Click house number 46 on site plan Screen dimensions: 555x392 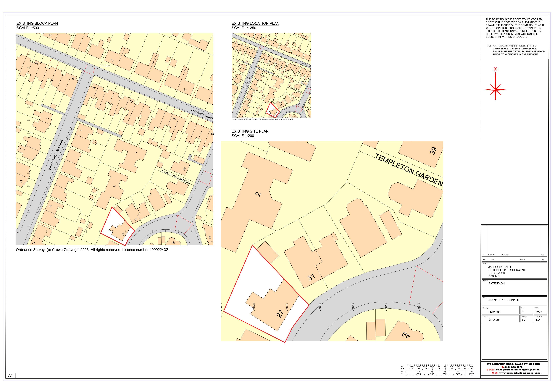pyautogui.click(x=406, y=335)
